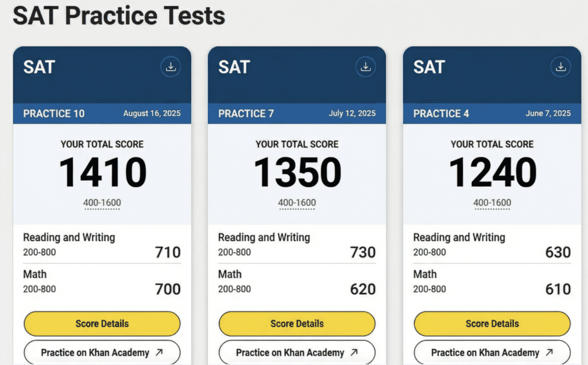Image resolution: width=588 pixels, height=365 pixels.
Task: Practice on Khan Academy for Practice 10
Action: (x=95, y=353)
